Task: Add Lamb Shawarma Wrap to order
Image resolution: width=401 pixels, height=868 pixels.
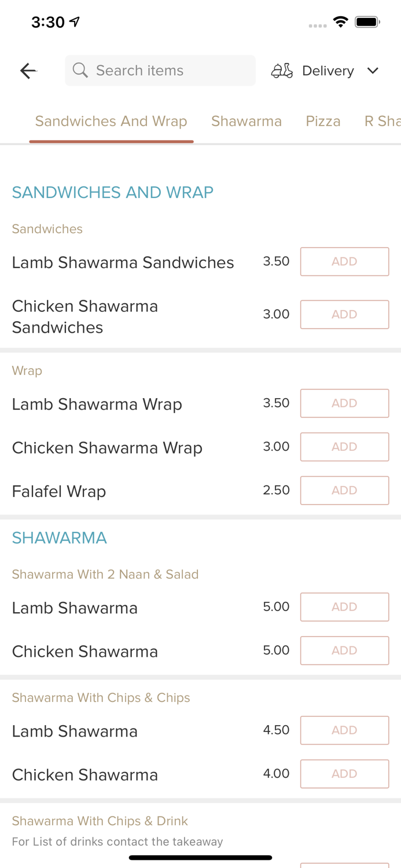Action: pos(344,403)
